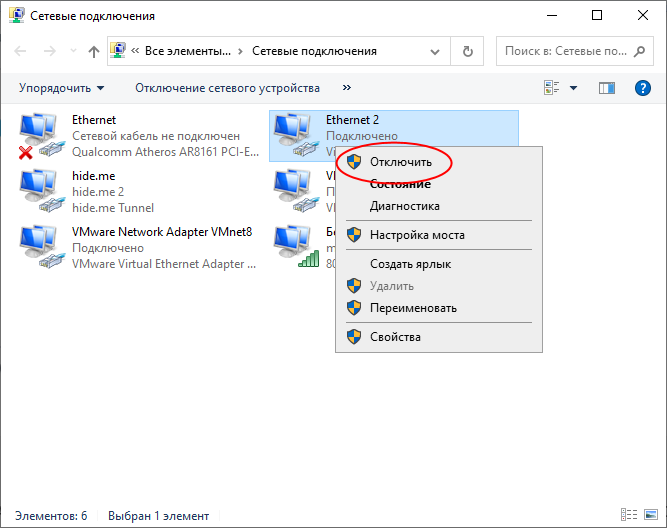
Task: Click the back navigation arrow
Action: 20,51
